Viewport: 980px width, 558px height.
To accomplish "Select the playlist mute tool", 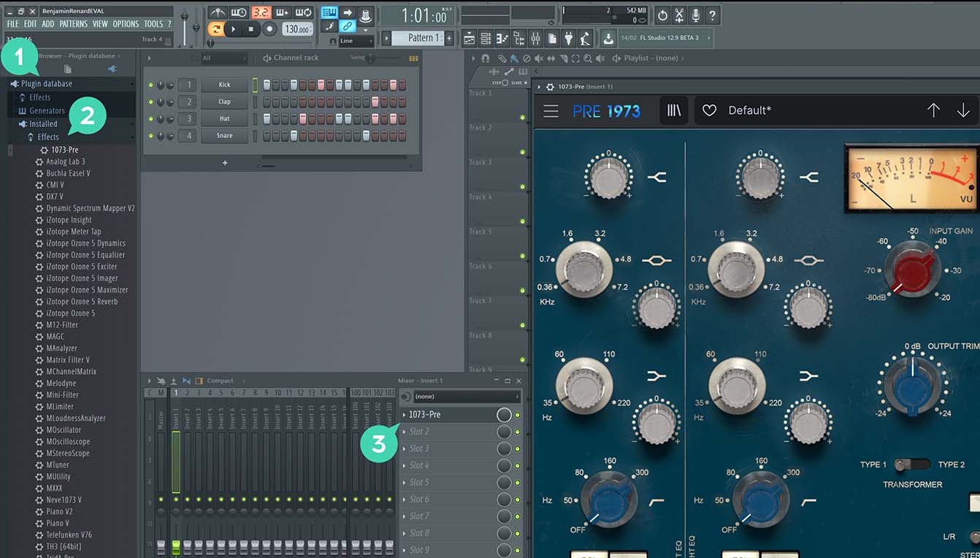I will coord(538,58).
